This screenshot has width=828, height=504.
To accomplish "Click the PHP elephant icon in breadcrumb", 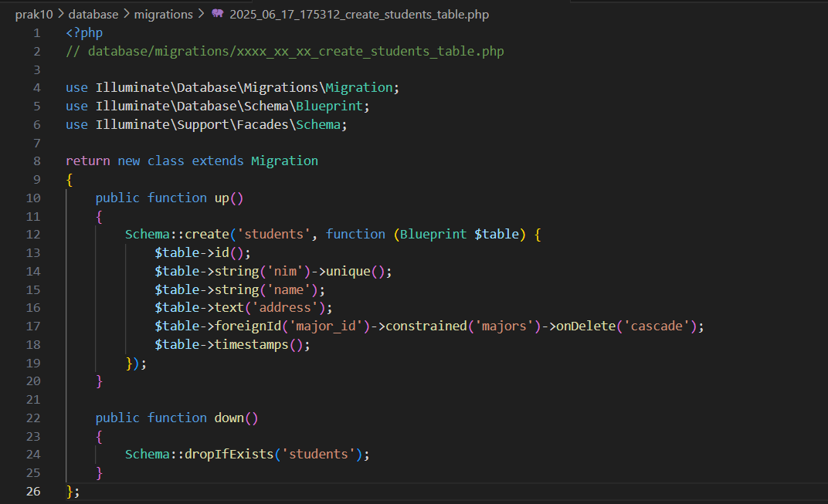I will [217, 14].
